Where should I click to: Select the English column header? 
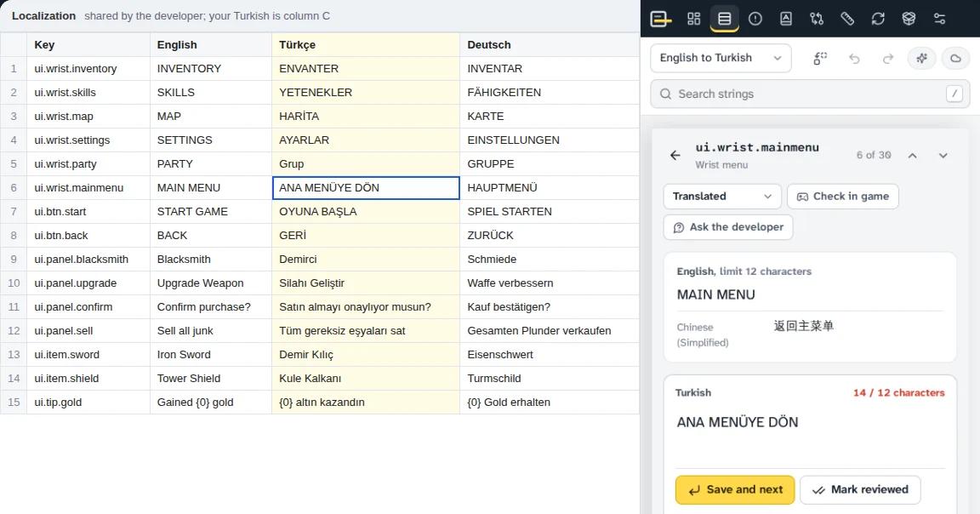coord(211,45)
